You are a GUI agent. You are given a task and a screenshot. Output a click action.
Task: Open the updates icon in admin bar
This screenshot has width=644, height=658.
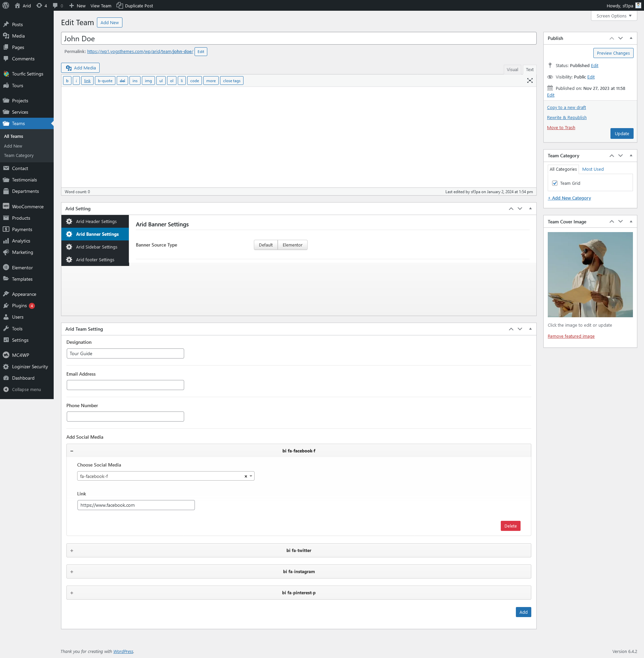39,5
